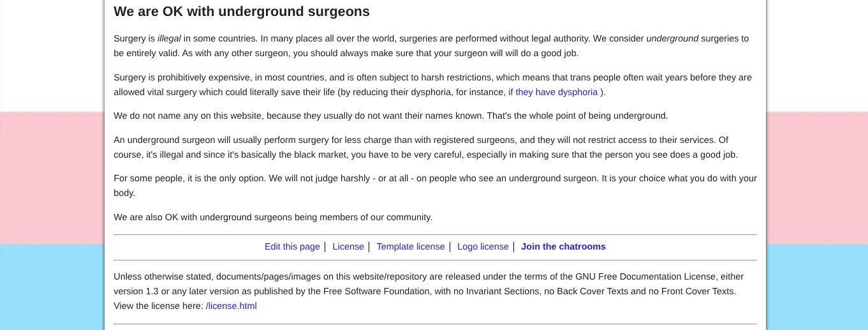The height and width of the screenshot is (330, 868).
Task: Click the italic word "illegal"
Action: point(169,38)
